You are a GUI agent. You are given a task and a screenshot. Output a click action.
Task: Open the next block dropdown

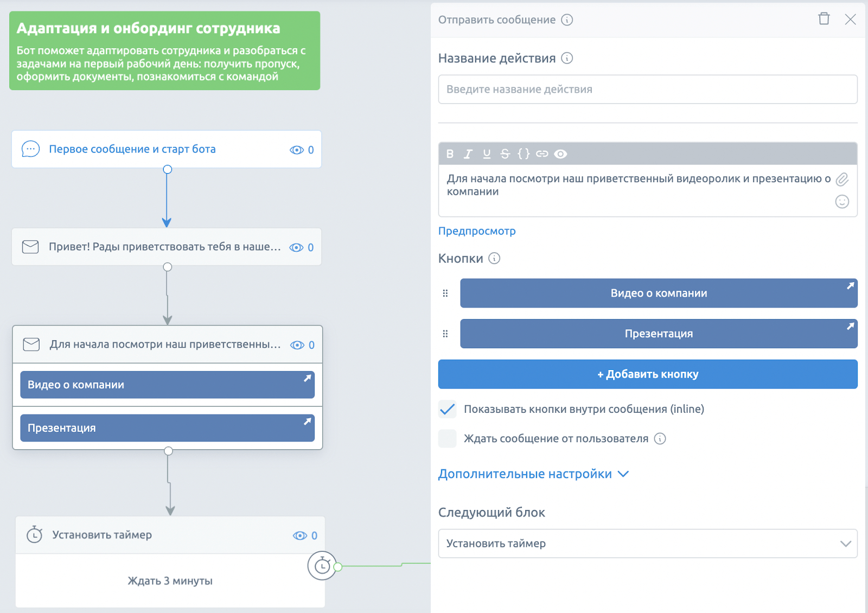pyautogui.click(x=647, y=544)
